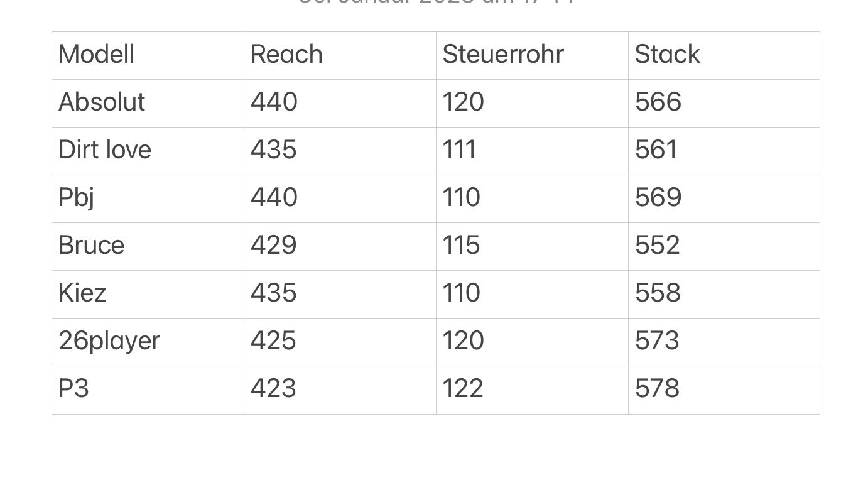
Task: Click Reach value 429 for Bruce
Action: [274, 246]
